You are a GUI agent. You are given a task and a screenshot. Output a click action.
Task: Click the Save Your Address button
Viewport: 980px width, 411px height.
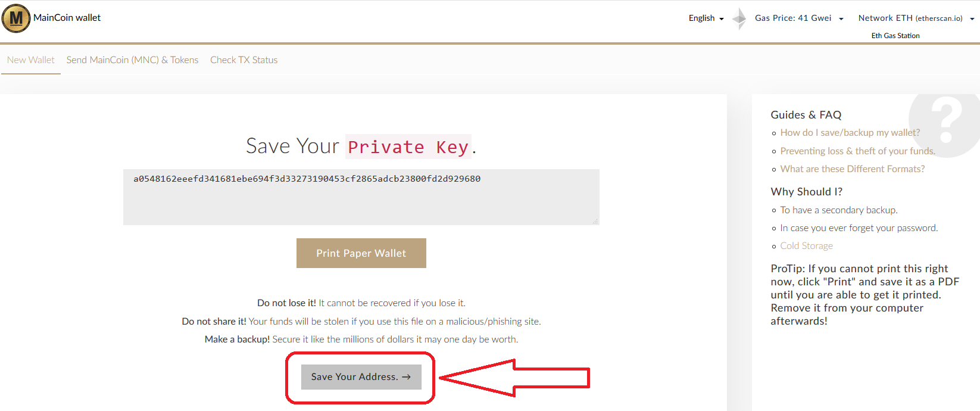(361, 377)
